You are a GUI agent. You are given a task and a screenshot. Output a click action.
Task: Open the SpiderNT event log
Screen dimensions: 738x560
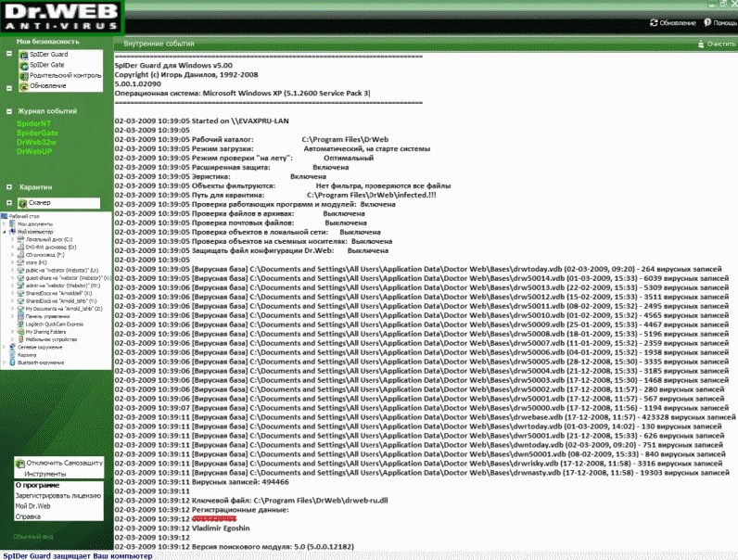33,123
